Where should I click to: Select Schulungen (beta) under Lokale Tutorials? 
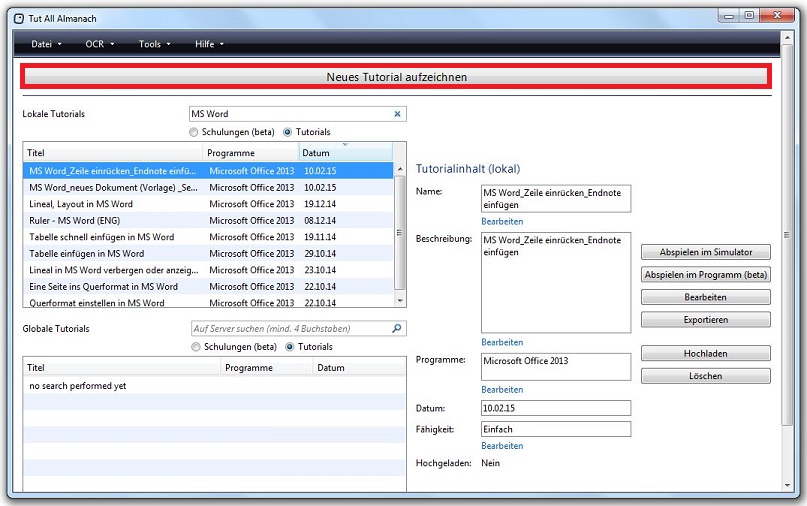194,132
